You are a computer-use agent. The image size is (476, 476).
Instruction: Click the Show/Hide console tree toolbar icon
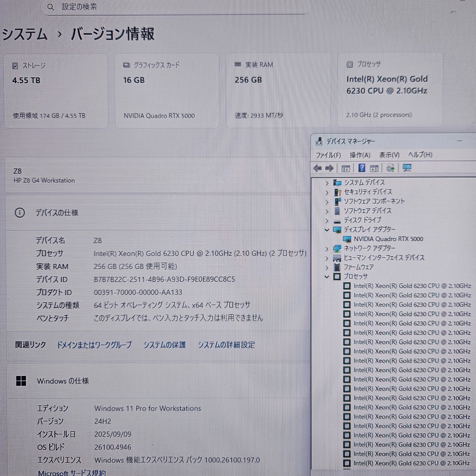coord(345,169)
